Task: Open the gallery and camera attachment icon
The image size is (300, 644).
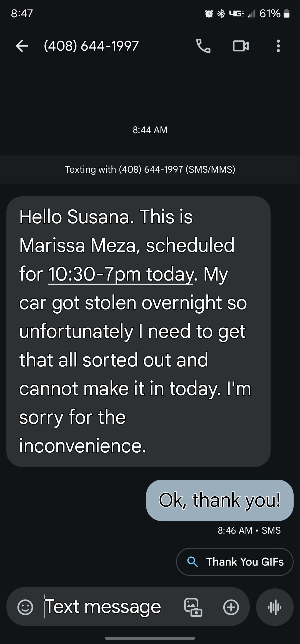Action: tap(193, 607)
